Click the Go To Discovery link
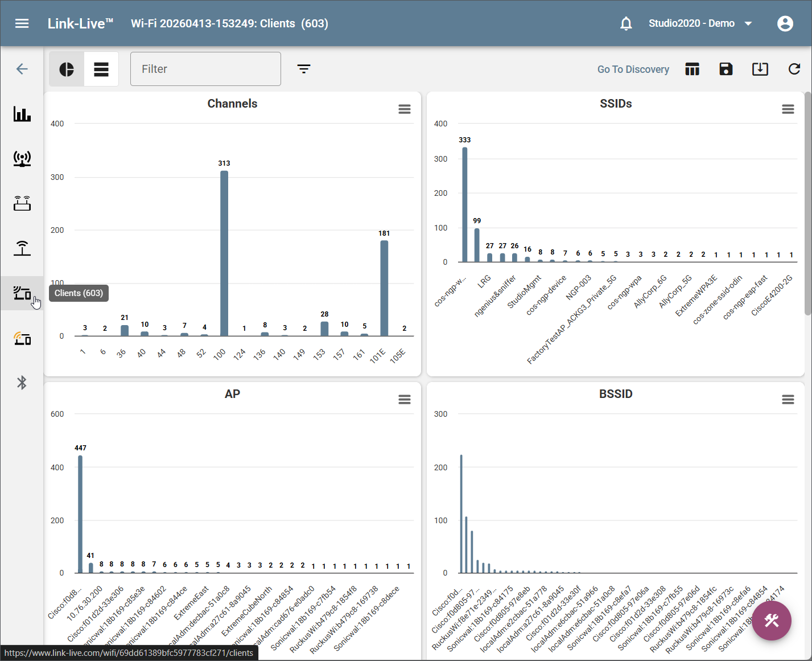Image resolution: width=812 pixels, height=661 pixels. (x=633, y=69)
